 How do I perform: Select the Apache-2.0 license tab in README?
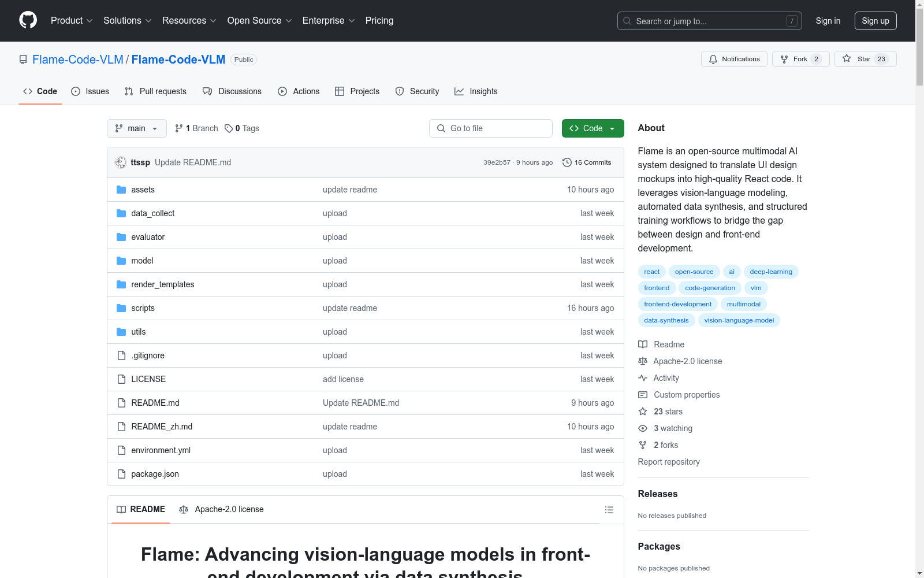222,509
